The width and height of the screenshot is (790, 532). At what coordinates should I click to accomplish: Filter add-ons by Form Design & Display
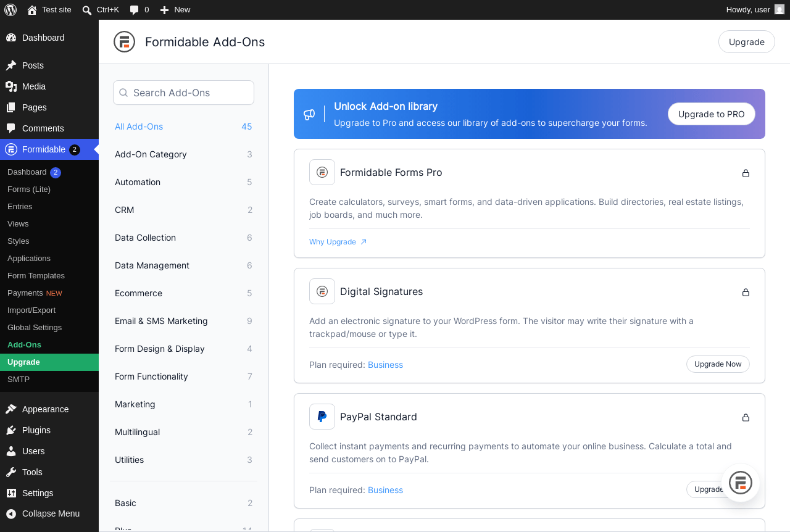pos(183,349)
